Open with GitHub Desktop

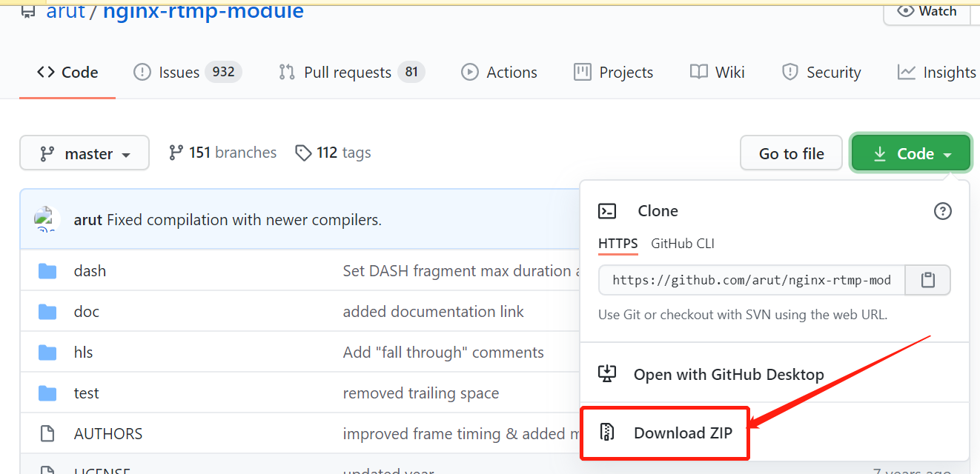click(x=728, y=374)
